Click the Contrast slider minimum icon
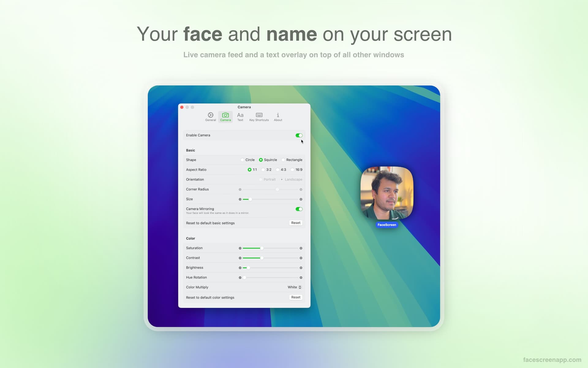Screen dimensions: 588x368 (x=240, y=258)
